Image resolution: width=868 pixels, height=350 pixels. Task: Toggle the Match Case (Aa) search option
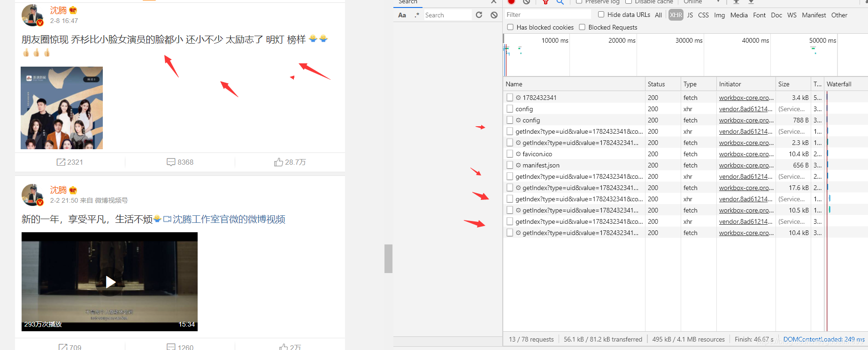pos(402,15)
